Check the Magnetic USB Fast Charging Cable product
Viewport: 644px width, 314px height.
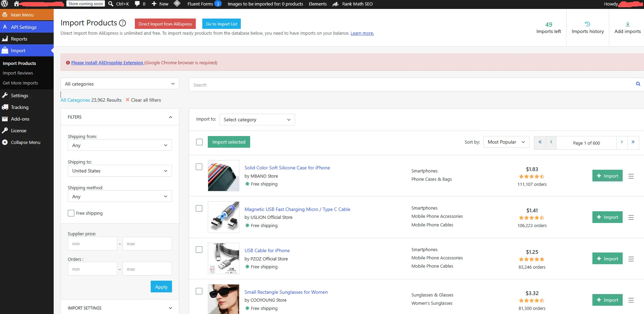(199, 209)
